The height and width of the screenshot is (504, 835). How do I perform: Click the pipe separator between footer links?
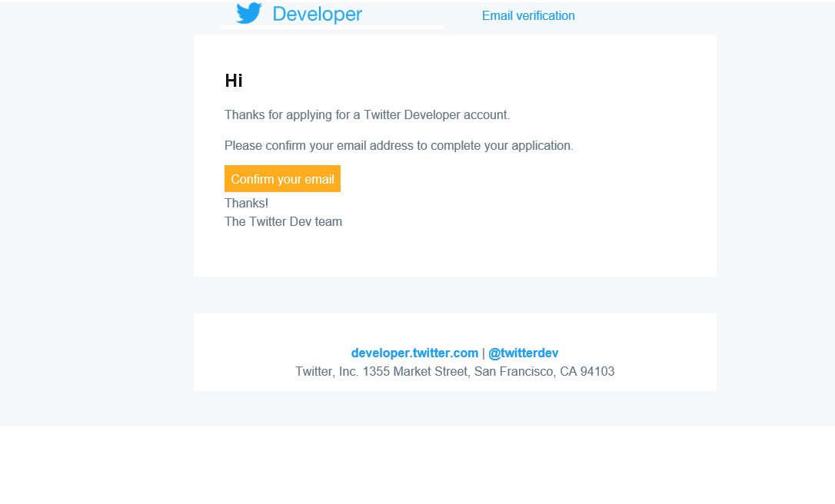[484, 353]
